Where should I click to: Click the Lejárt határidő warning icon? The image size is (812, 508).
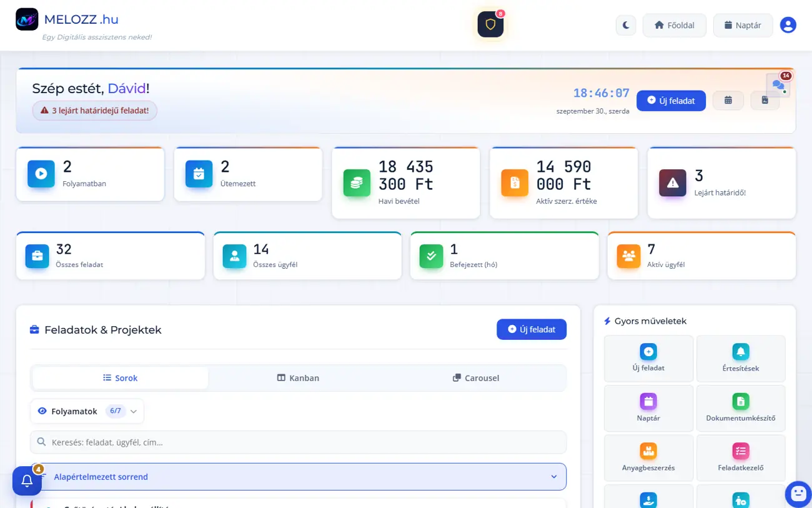673,183
